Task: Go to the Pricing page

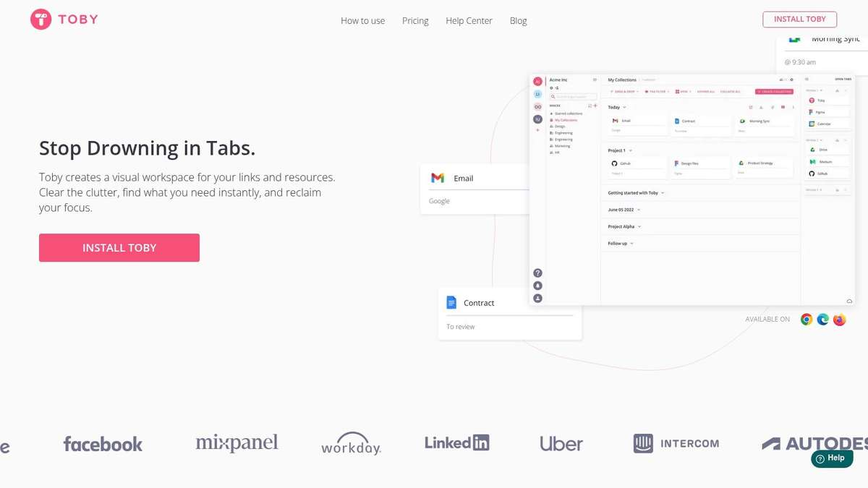Action: [415, 21]
